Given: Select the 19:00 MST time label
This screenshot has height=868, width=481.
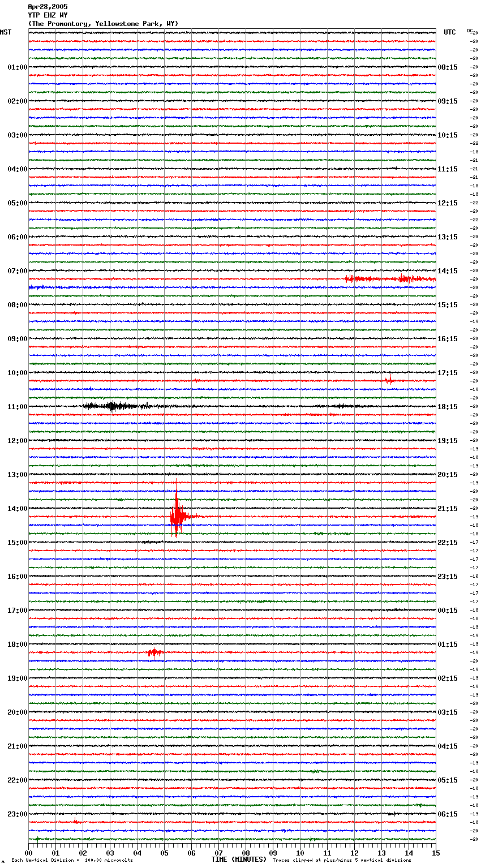Looking at the screenshot, I should pyautogui.click(x=17, y=678).
